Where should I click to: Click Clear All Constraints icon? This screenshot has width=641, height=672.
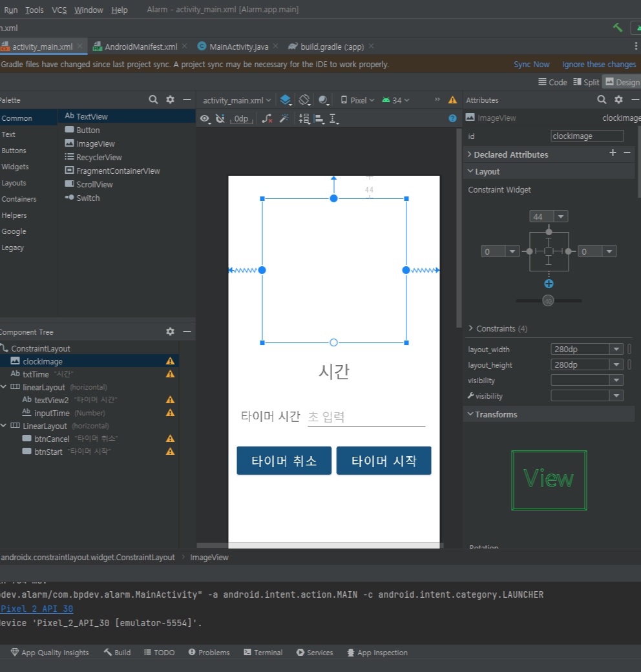coord(267,119)
